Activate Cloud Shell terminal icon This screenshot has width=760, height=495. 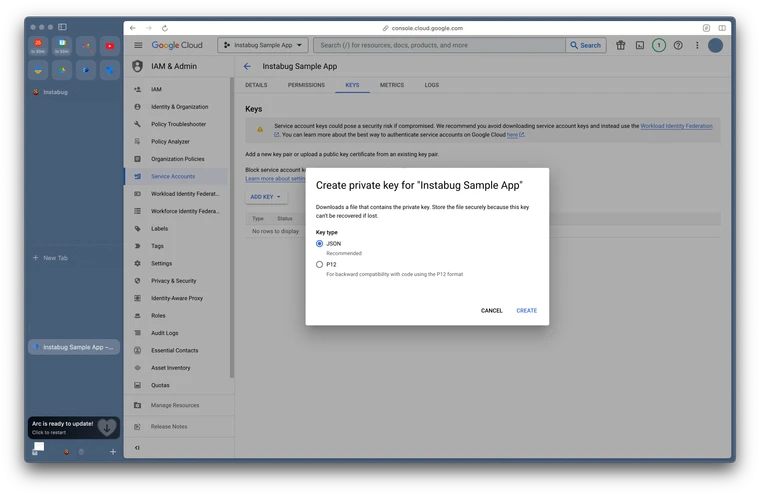(640, 45)
